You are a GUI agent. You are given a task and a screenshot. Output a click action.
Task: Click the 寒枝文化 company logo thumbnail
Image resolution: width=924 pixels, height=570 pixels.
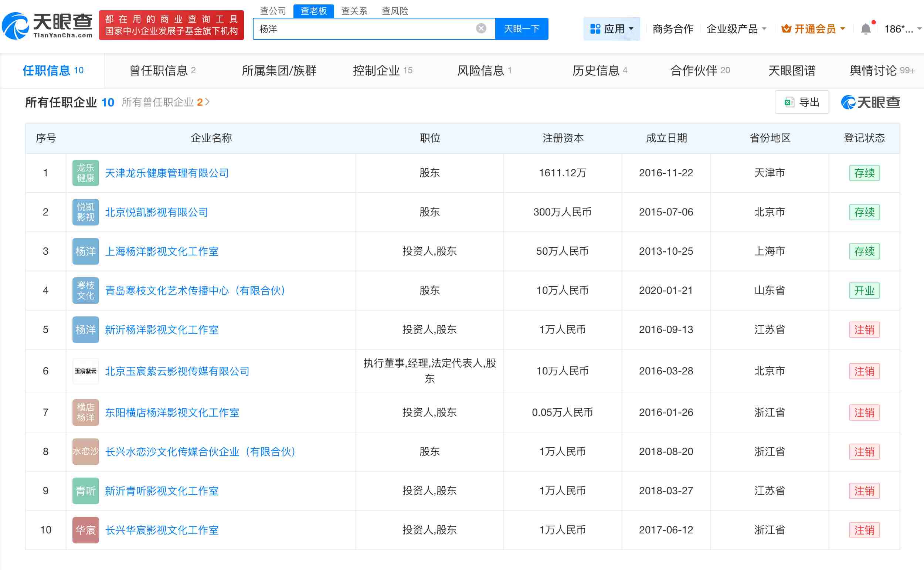85,290
